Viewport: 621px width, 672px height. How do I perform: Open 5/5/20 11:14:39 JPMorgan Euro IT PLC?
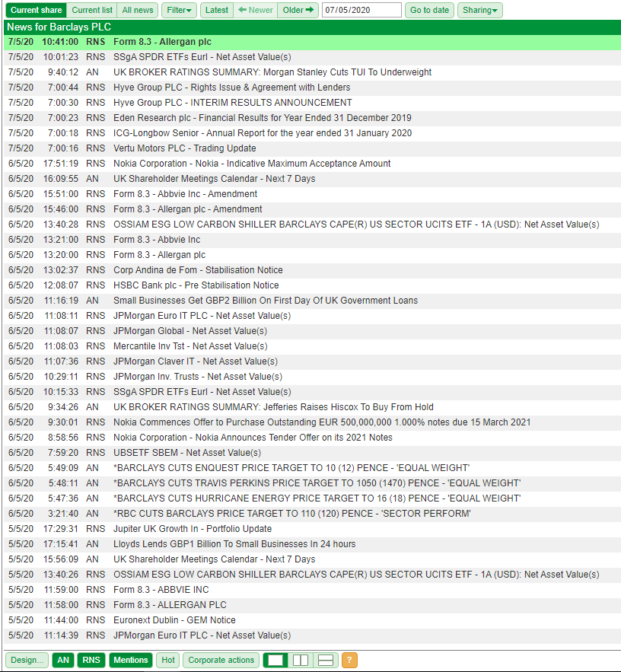pyautogui.click(x=312, y=635)
